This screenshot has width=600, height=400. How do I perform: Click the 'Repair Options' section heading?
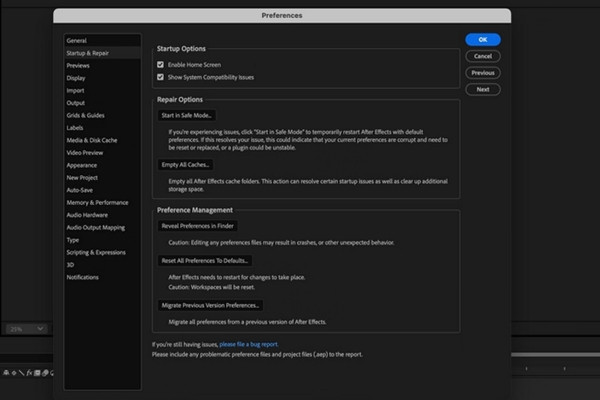click(x=180, y=100)
